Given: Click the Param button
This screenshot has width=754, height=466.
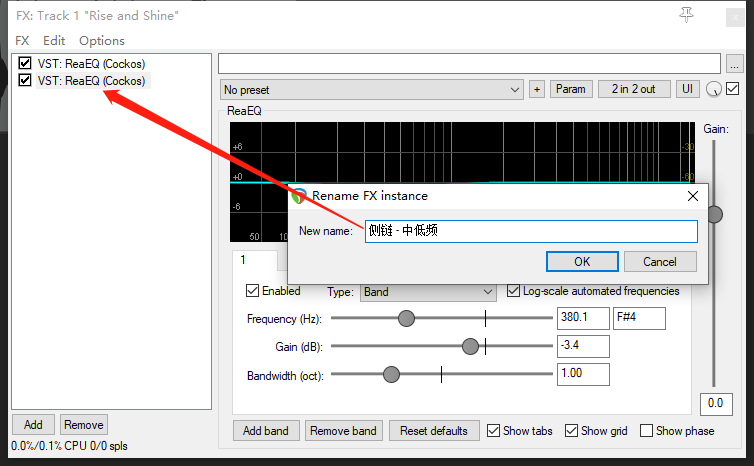Looking at the screenshot, I should (x=571, y=89).
